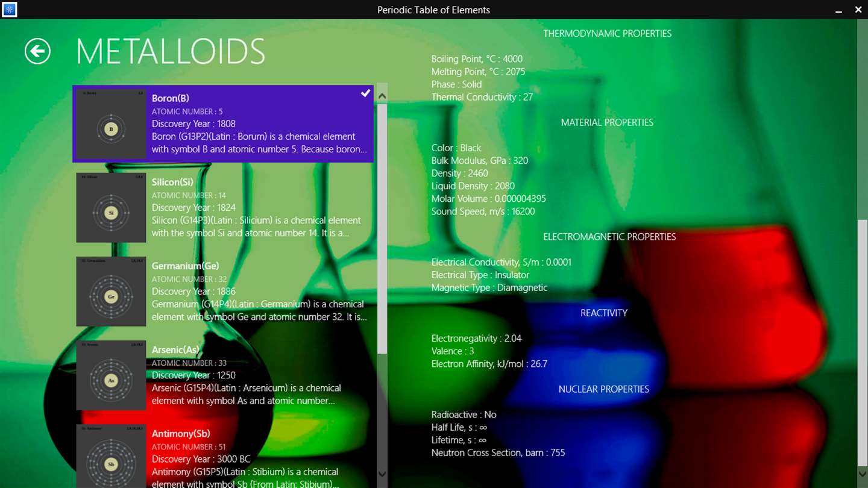Click Silicon's Discovery Year : 1824
This screenshot has height=488, width=868.
(x=193, y=207)
